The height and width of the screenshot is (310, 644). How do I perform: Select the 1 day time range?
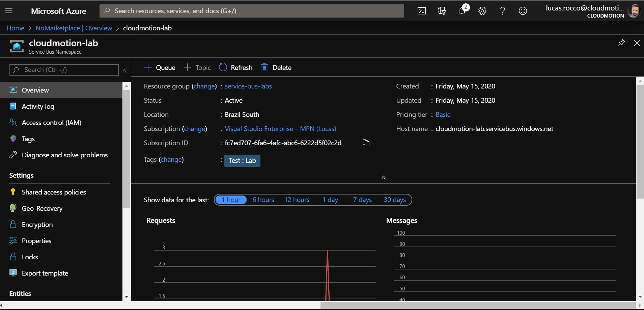330,200
